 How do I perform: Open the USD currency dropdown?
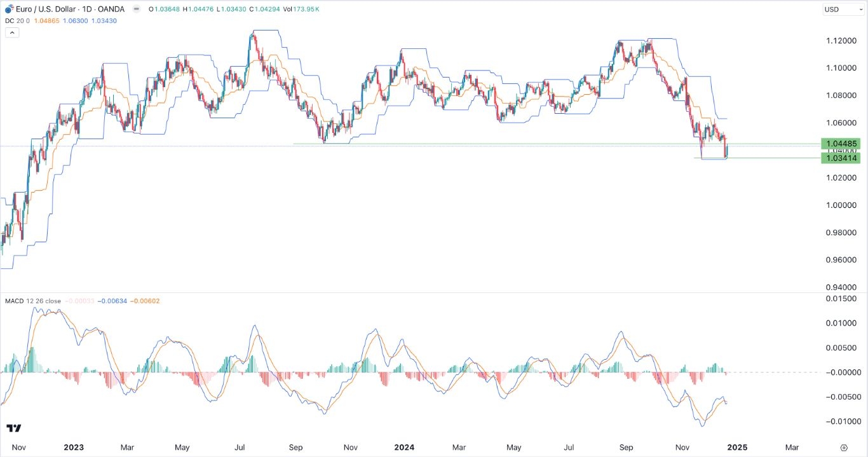click(x=843, y=10)
